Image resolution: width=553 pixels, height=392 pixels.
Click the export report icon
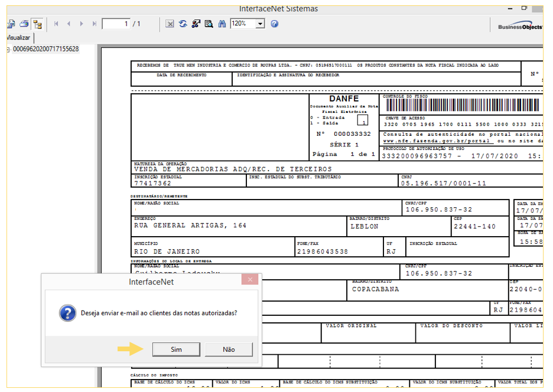pos(10,24)
